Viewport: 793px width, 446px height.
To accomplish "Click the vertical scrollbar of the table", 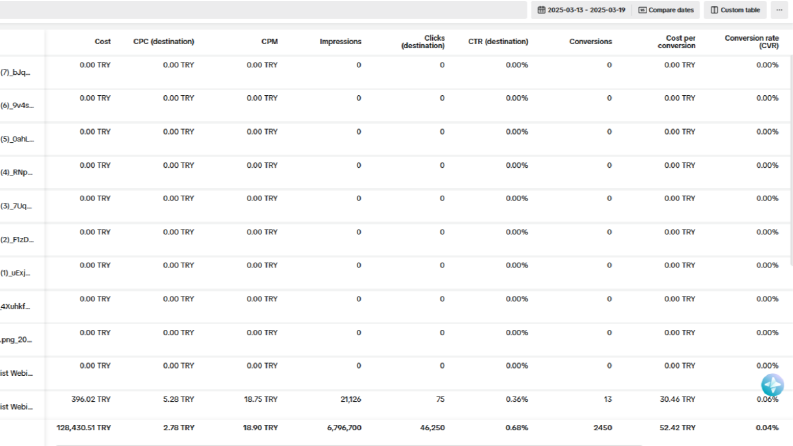I will pyautogui.click(x=790, y=161).
